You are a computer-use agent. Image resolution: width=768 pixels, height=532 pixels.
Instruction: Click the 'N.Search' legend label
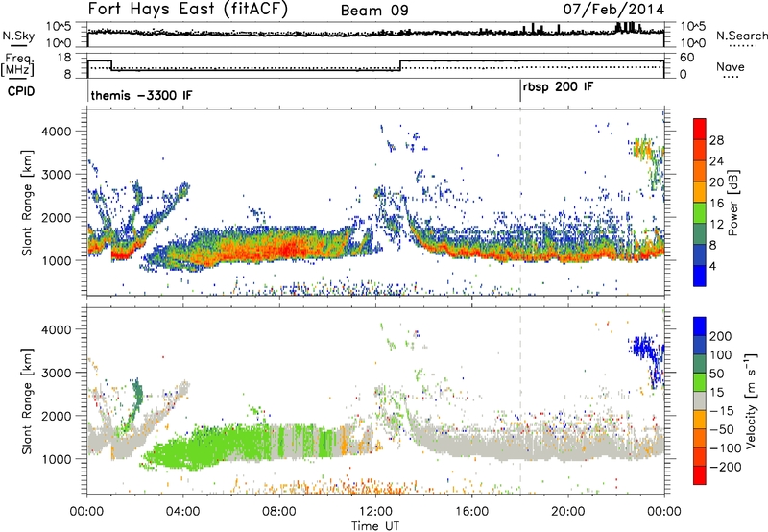(742, 36)
